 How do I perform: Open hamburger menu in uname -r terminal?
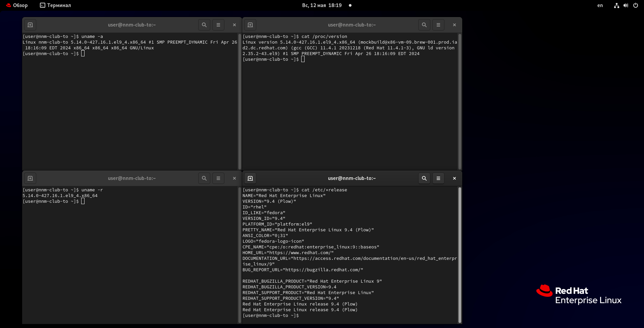218,178
